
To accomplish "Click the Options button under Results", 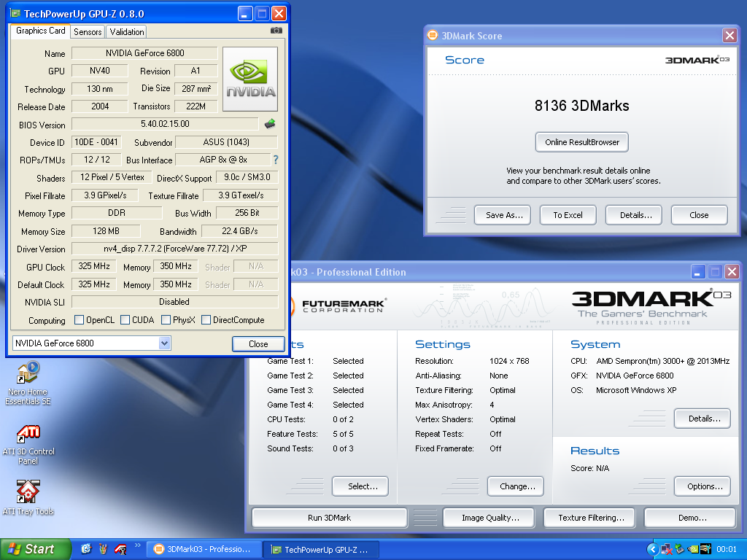I will 703,486.
